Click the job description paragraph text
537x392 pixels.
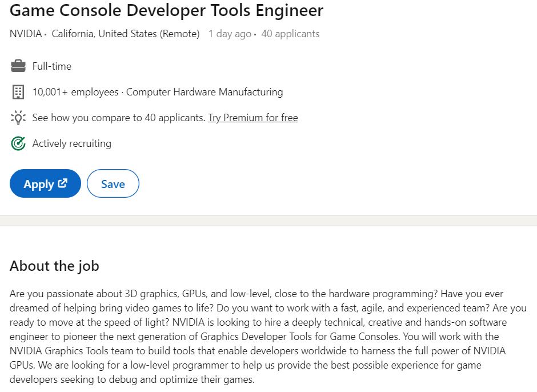pos(268,337)
